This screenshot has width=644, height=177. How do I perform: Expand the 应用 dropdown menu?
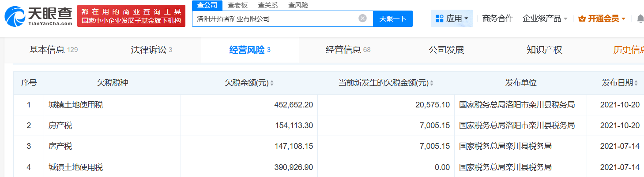pyautogui.click(x=451, y=18)
